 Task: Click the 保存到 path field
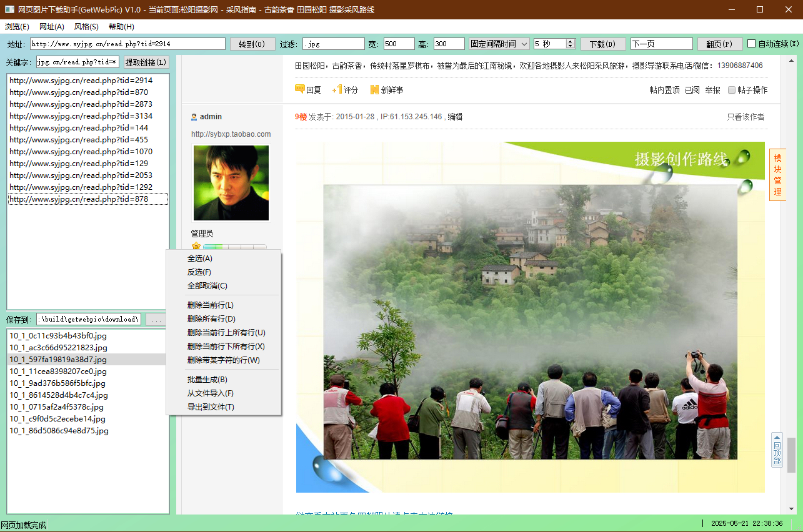point(89,319)
